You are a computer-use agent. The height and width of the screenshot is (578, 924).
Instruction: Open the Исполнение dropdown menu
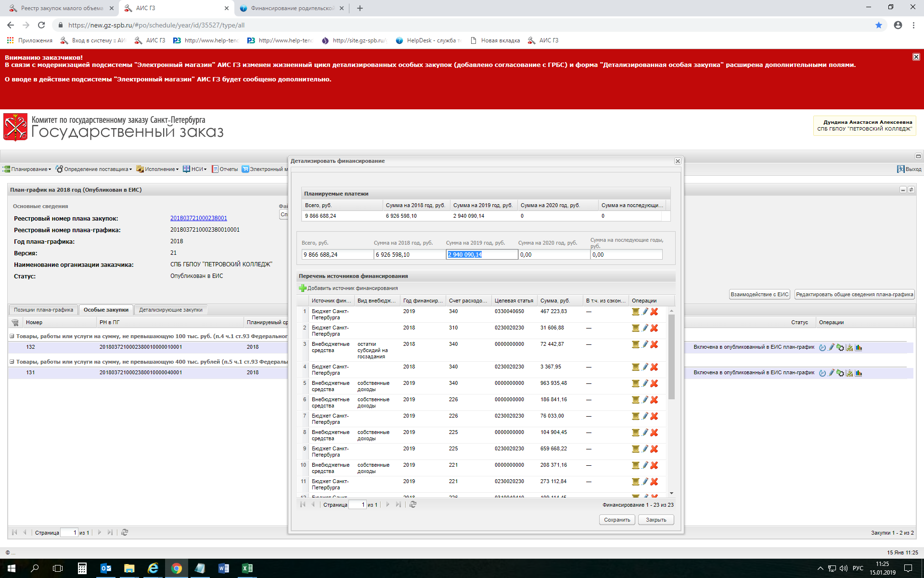tap(159, 169)
